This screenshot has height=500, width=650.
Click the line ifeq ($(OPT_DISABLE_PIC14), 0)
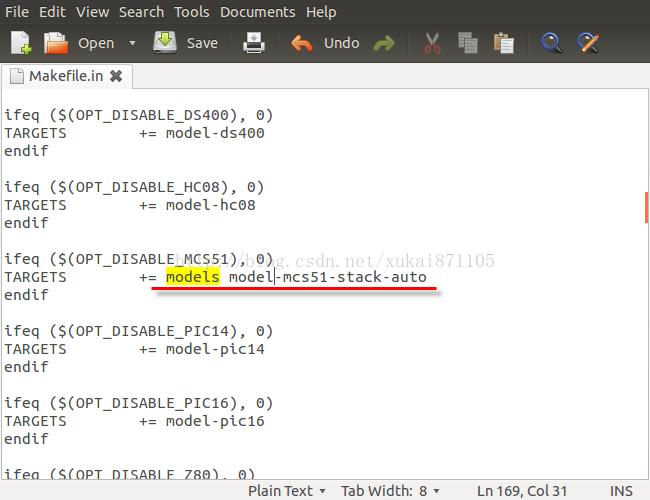(x=138, y=331)
